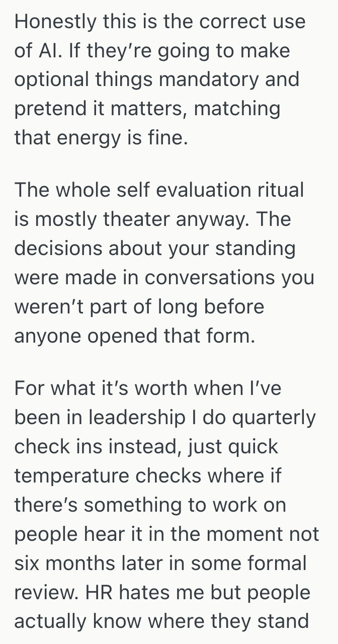
Task: Click the line "weren't part of long before"
Action: pos(139,306)
